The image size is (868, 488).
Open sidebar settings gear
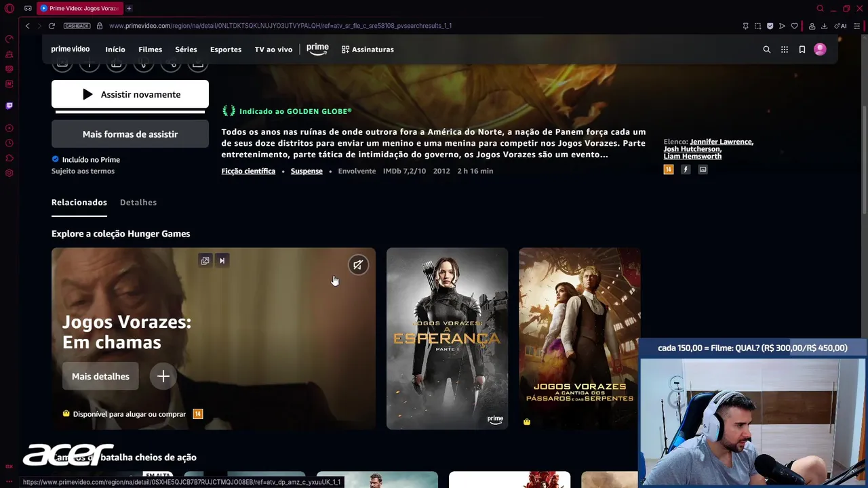(9, 173)
